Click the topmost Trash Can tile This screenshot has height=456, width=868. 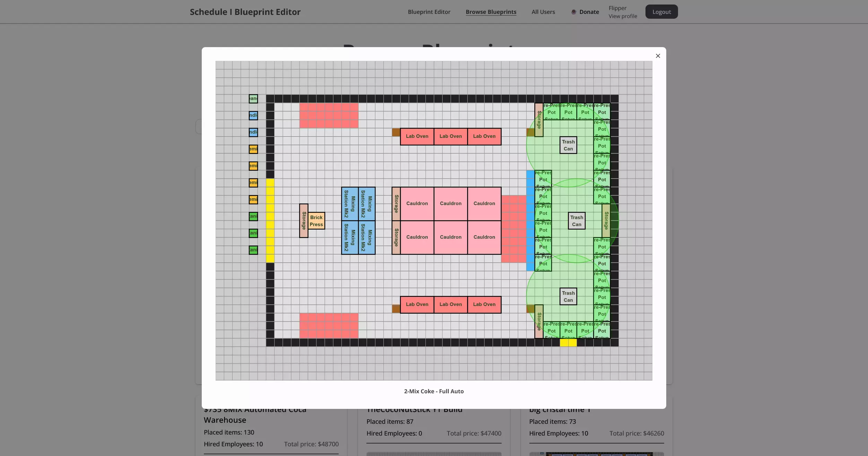click(568, 145)
